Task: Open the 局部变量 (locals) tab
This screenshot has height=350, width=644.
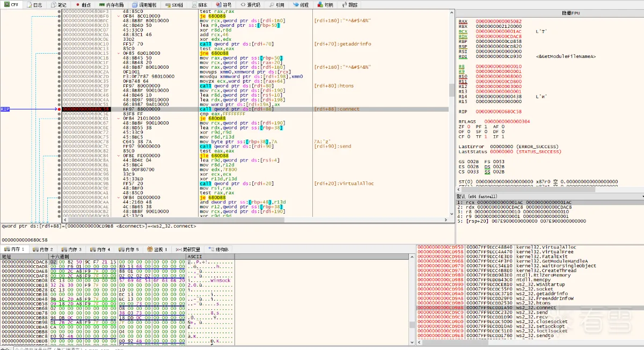Action: [188, 249]
